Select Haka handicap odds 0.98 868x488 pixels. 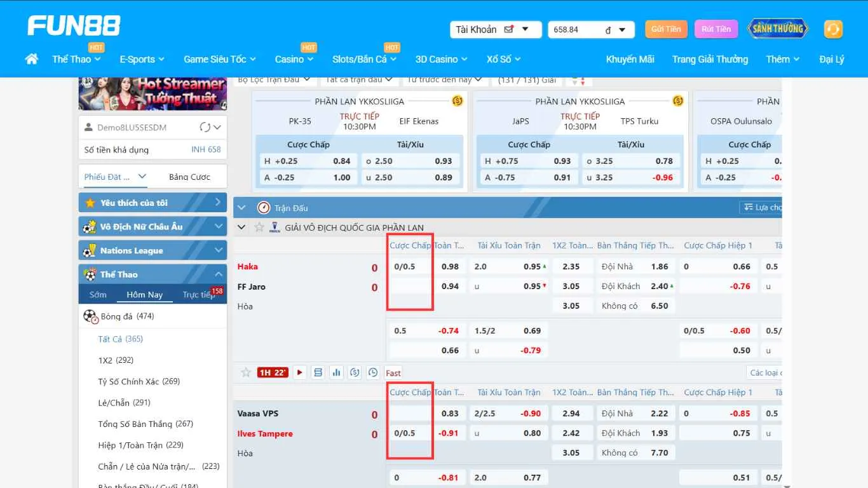(x=449, y=267)
